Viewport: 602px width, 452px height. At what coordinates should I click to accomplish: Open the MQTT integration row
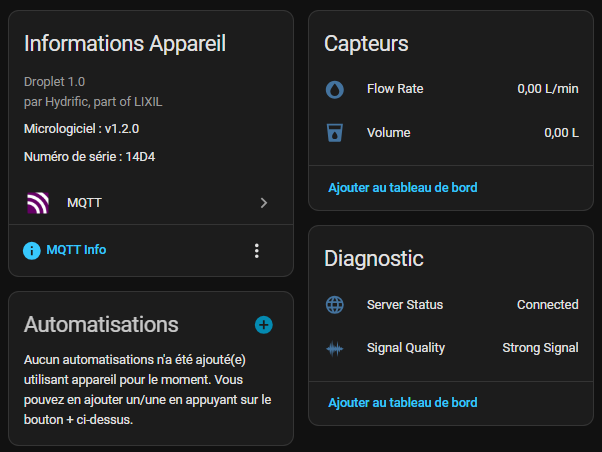pos(151,203)
